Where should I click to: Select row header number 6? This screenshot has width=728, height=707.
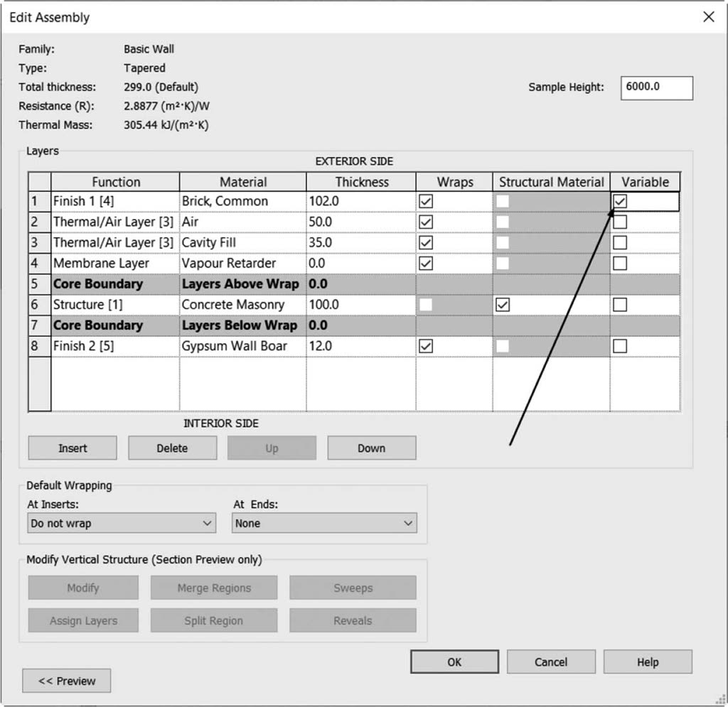tap(40, 305)
